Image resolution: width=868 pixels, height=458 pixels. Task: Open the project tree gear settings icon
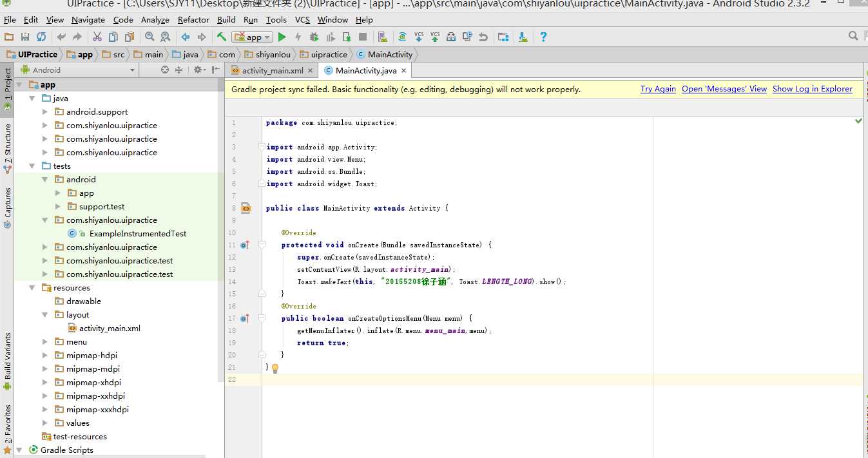[x=198, y=70]
